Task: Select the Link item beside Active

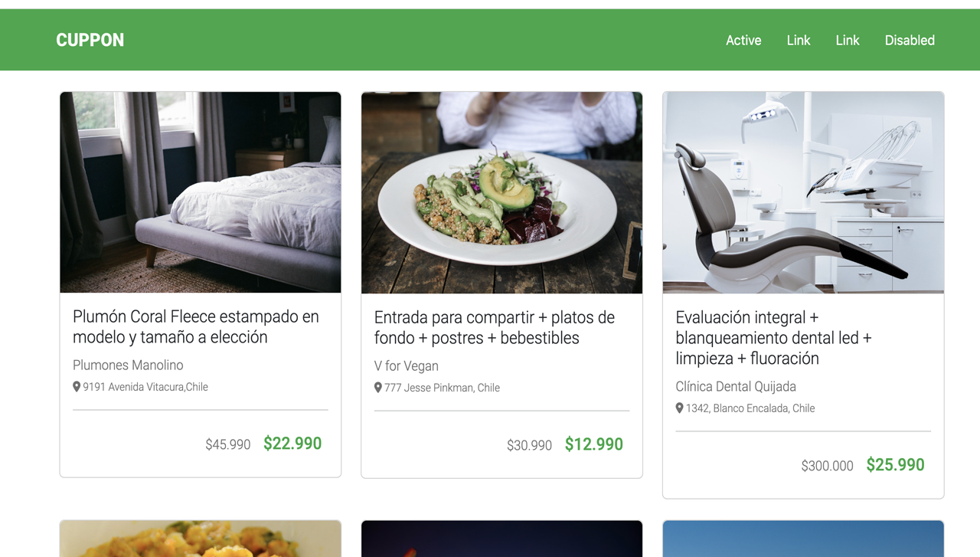Action: 798,41
